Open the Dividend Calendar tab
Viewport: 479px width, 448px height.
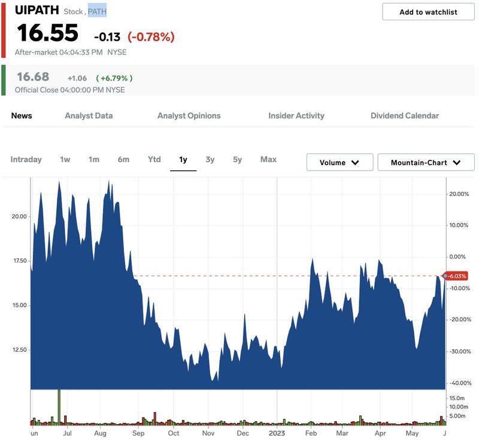click(x=405, y=115)
